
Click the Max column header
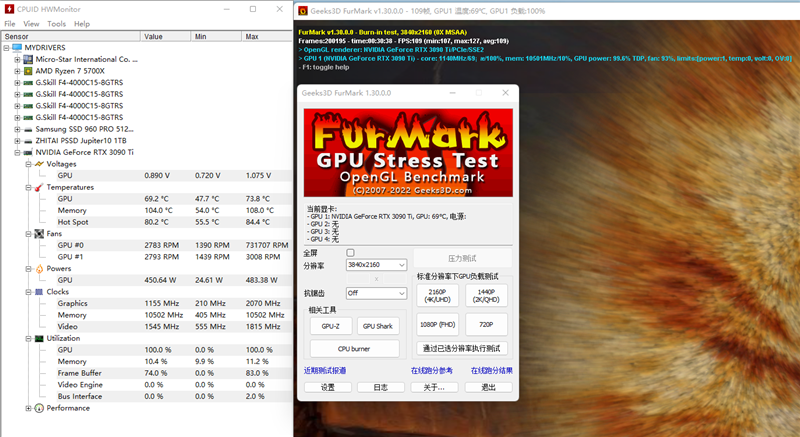click(267, 36)
